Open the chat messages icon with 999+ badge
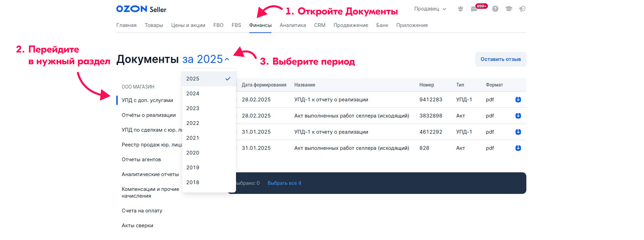Screen dimensions: 644x240 pyautogui.click(x=474, y=9)
